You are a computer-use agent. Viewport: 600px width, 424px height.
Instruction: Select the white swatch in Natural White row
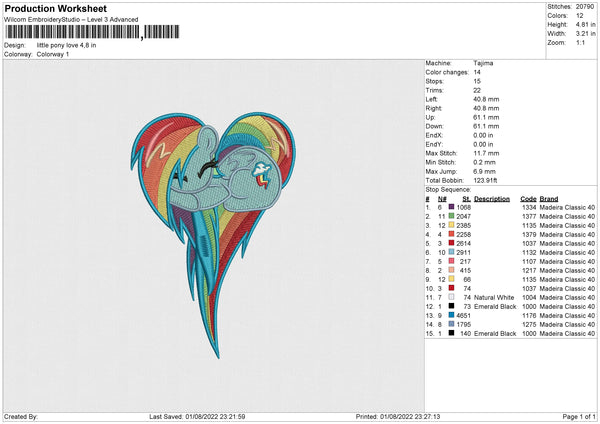click(x=452, y=297)
